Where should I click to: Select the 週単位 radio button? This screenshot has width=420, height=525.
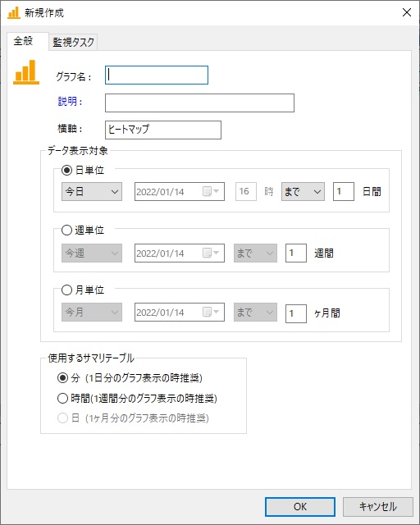(66, 230)
